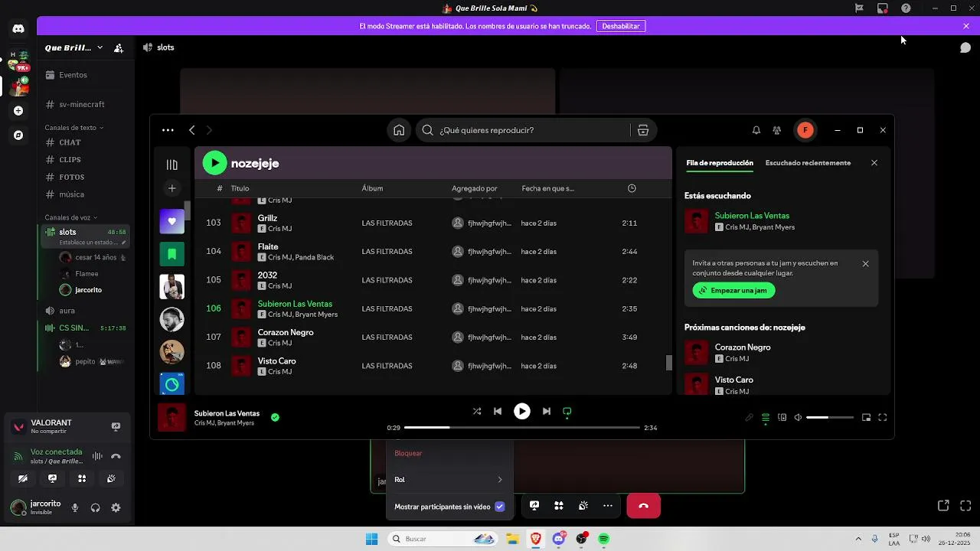Open Liked Songs heart tile in Spotify sidebar

[171, 221]
